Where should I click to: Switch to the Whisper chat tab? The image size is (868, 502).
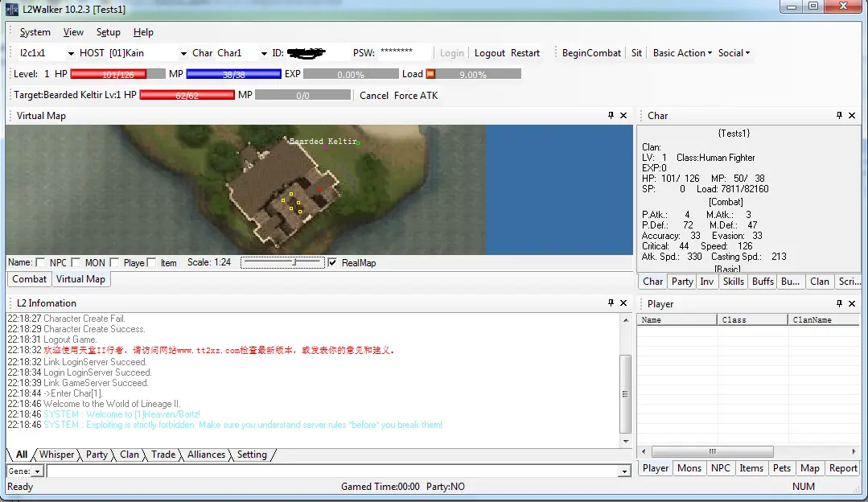56,455
